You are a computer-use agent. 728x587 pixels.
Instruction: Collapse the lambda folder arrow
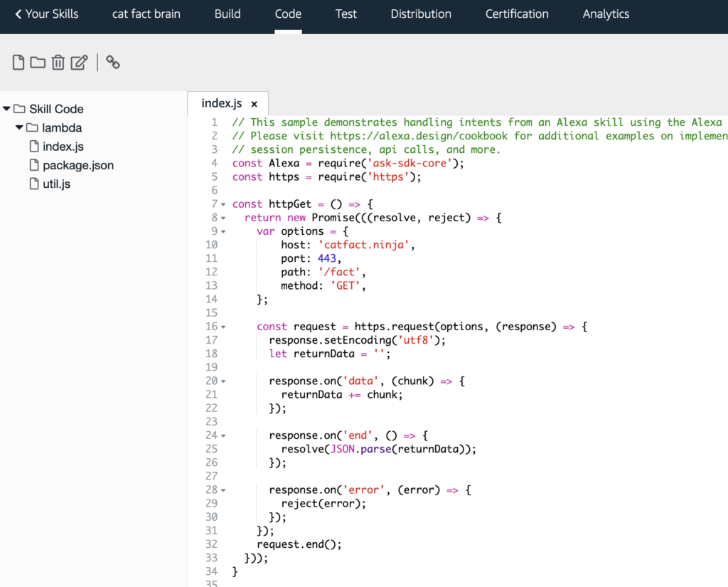[19, 127]
